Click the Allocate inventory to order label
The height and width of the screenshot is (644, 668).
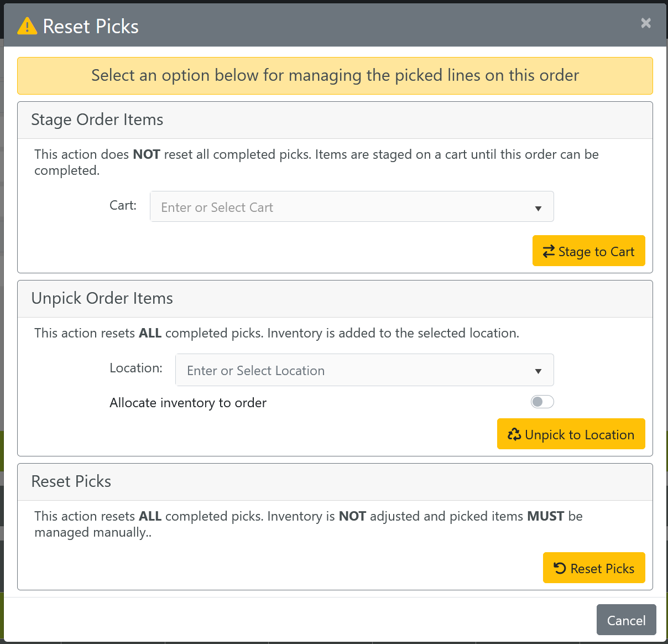coord(188,403)
